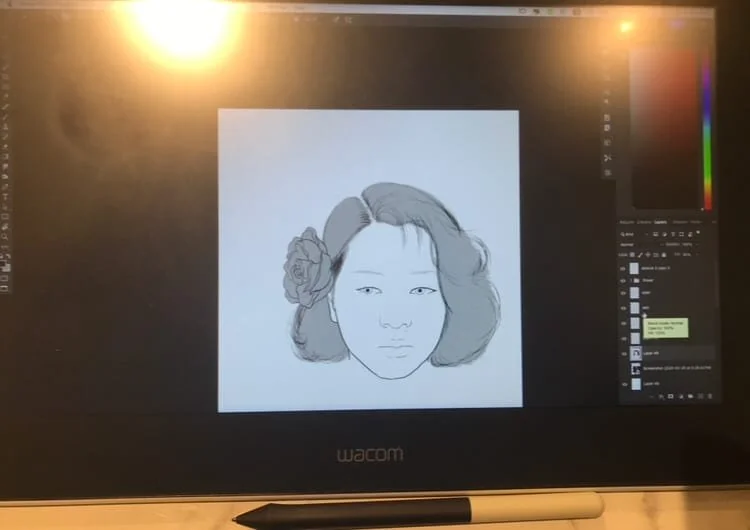The height and width of the screenshot is (530, 750).
Task: Open the crossed-tools icon in collapsed panel dock
Action: [607, 158]
